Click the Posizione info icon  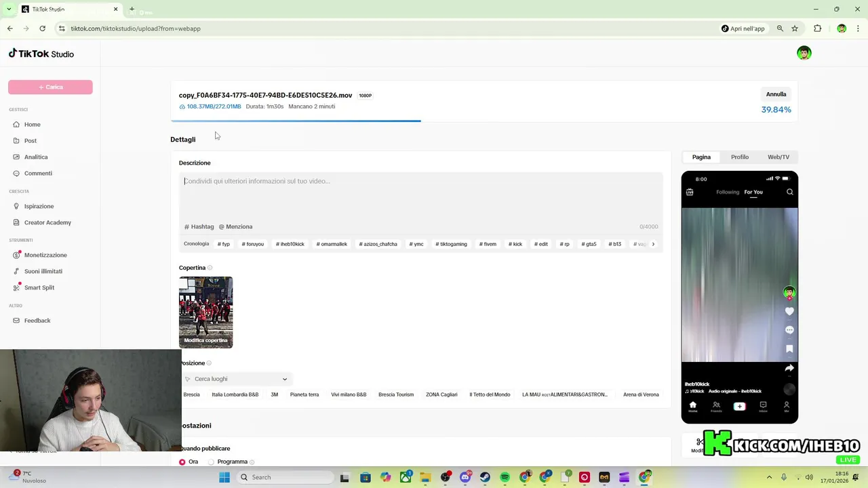pyautogui.click(x=208, y=363)
